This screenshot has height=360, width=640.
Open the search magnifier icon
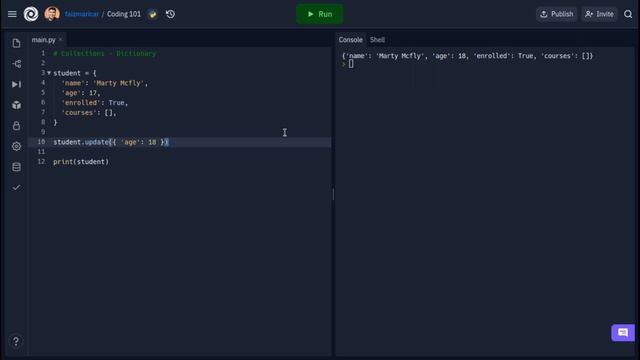tap(628, 14)
